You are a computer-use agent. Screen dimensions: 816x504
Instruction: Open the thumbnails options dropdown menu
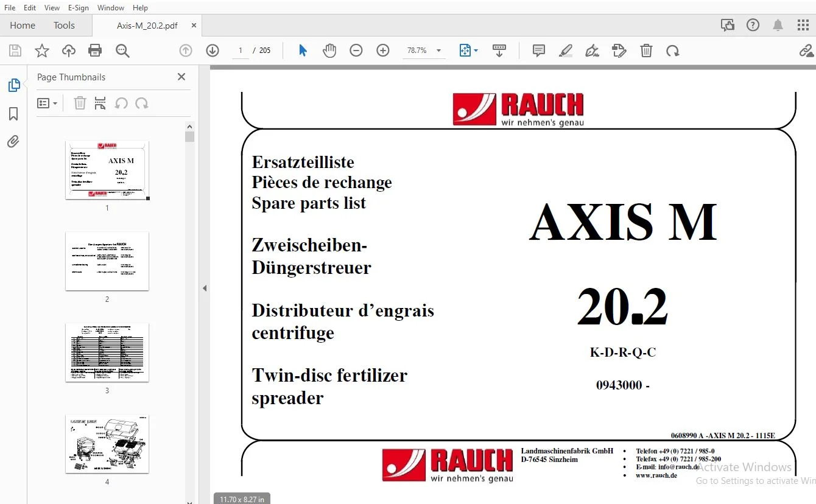pyautogui.click(x=47, y=103)
